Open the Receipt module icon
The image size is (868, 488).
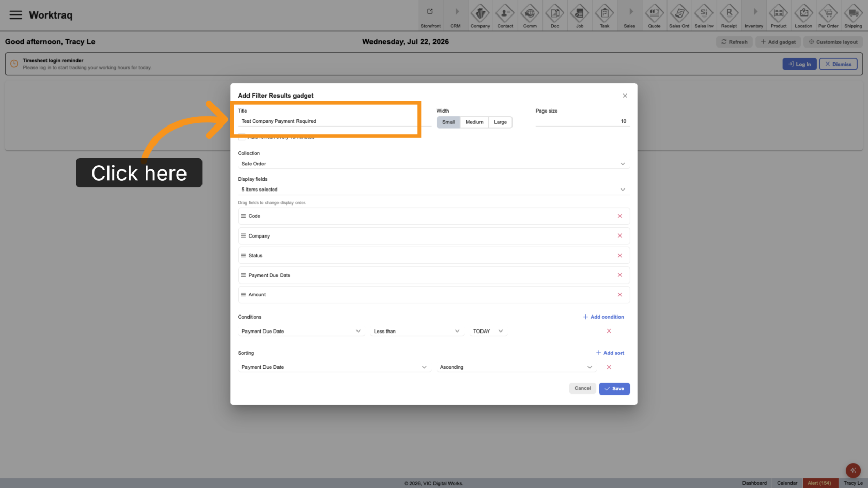[x=729, y=15]
